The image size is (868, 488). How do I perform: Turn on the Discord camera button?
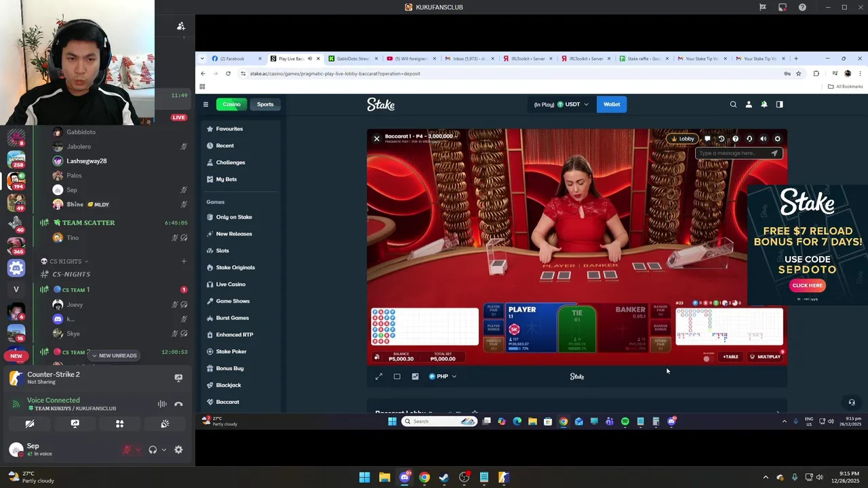coord(30,424)
